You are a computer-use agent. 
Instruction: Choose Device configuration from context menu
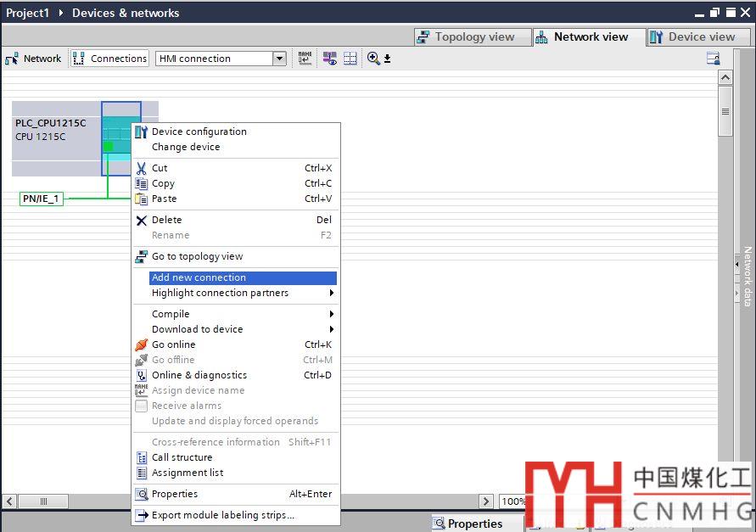coord(199,132)
